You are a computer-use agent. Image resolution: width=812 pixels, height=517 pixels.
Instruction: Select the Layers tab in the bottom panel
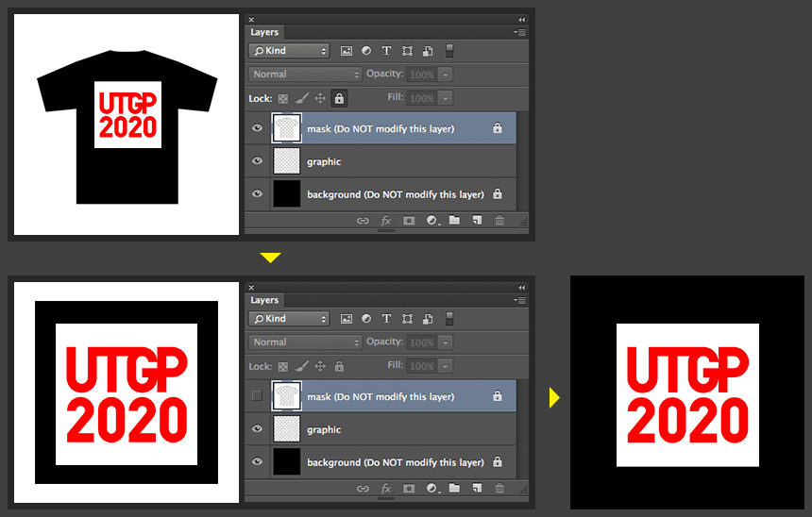point(264,300)
